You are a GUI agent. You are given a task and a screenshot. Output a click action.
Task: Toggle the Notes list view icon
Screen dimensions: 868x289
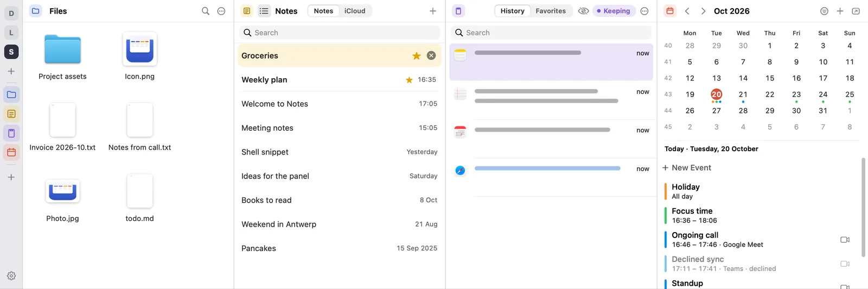click(264, 11)
